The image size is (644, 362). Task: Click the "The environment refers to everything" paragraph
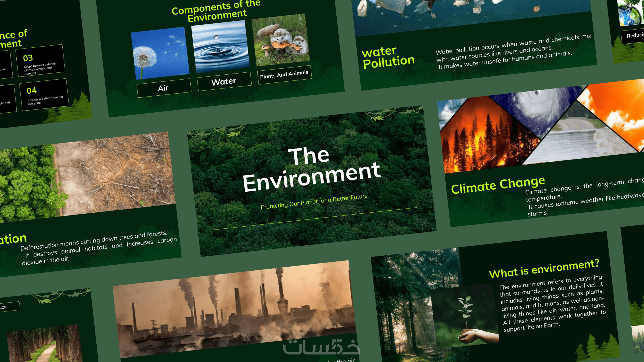(553, 303)
